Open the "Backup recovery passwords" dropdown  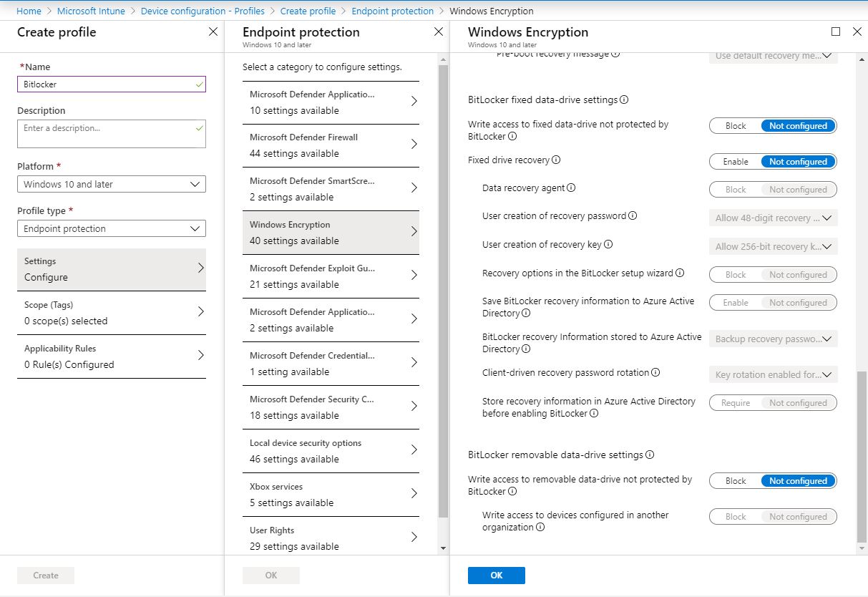click(x=773, y=338)
